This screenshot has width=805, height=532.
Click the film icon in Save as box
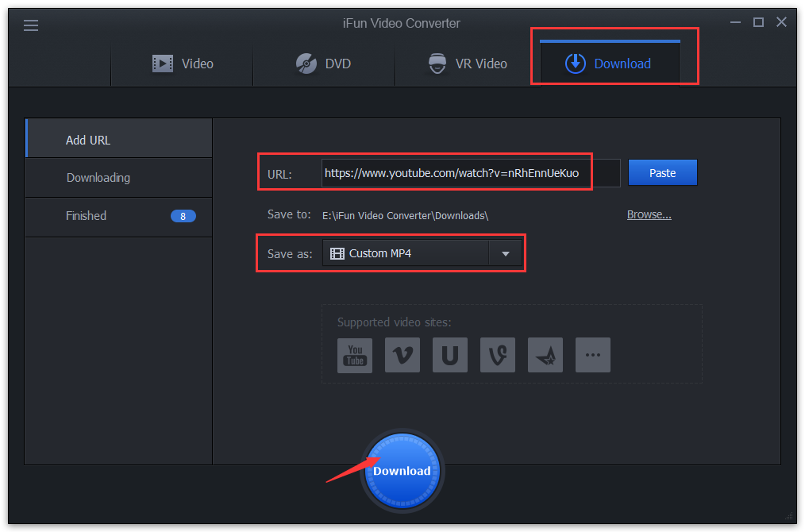click(337, 253)
